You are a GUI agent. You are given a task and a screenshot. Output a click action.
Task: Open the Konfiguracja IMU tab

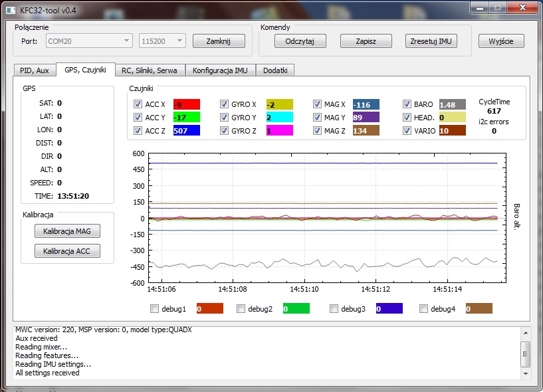220,70
